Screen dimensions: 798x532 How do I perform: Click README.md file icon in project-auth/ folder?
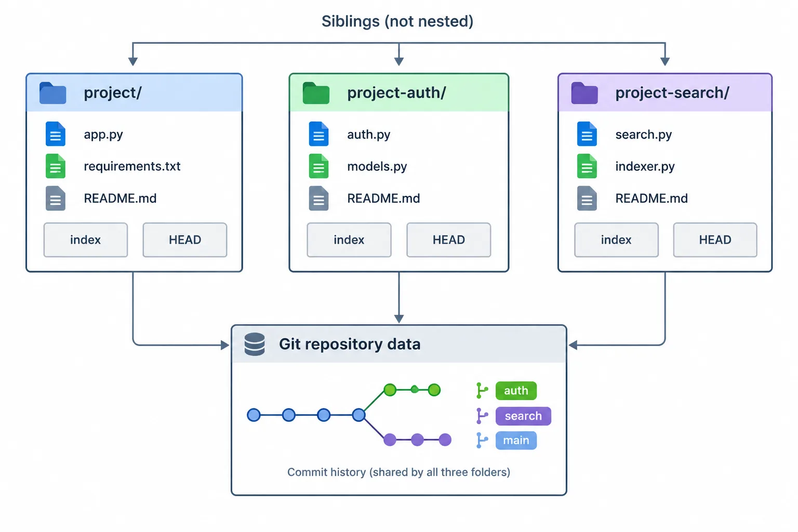319,198
